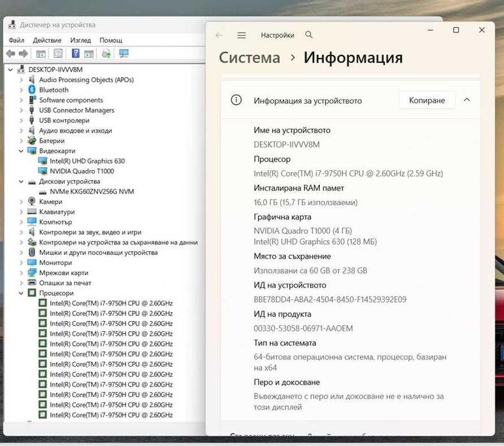Select Контролери за звук, видео и игри row

pyautogui.click(x=90, y=232)
